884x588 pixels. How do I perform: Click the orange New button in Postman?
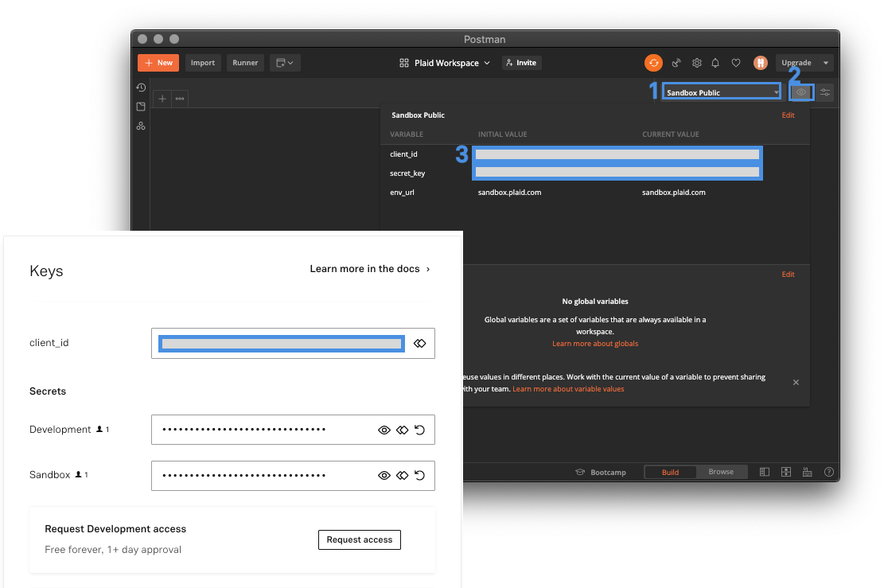pos(158,63)
